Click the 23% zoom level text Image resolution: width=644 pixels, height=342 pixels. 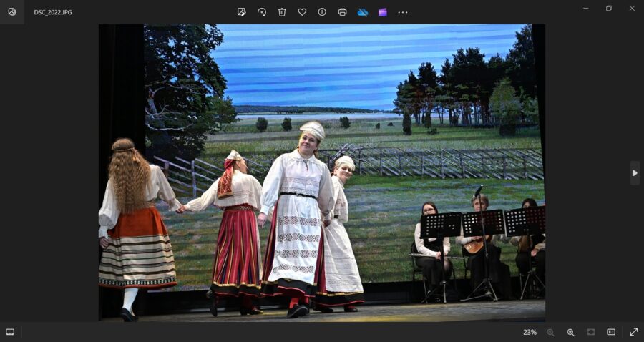point(530,332)
